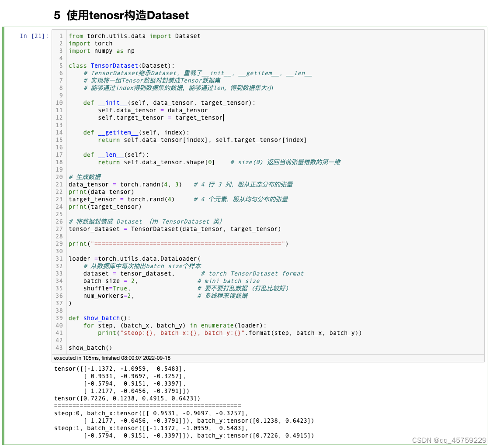Click output 'tensor([0.7226, 0.1238, 0.4915, 0.6423])'
The image size is (493, 448).
(x=127, y=399)
